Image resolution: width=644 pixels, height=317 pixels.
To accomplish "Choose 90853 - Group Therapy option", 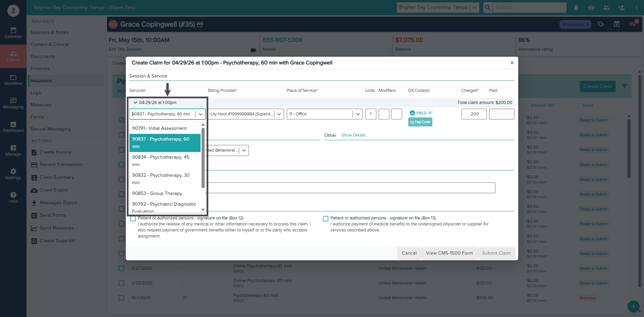I will pos(165,193).
